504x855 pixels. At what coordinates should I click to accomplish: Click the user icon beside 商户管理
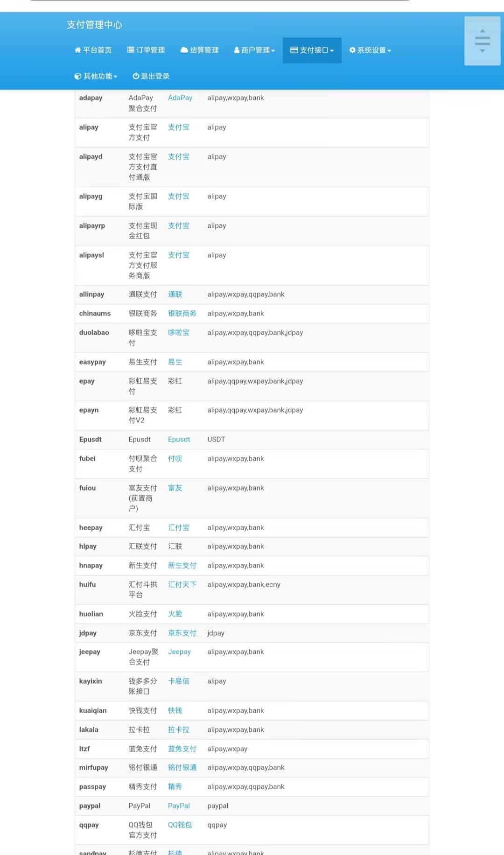click(x=237, y=50)
